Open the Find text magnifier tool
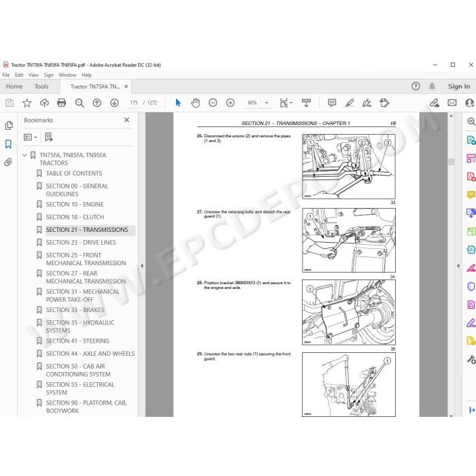This screenshot has width=476, height=476. [x=80, y=103]
